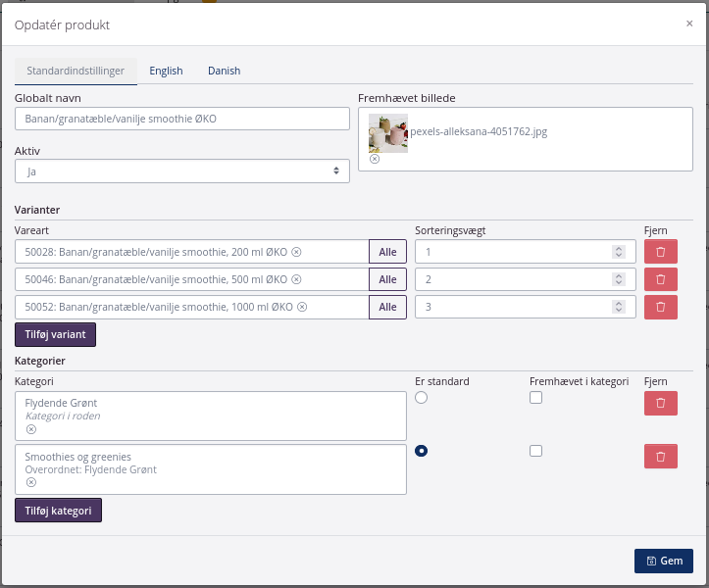Open the Aktiv dropdown
The height and width of the screenshot is (588, 709).
[182, 171]
